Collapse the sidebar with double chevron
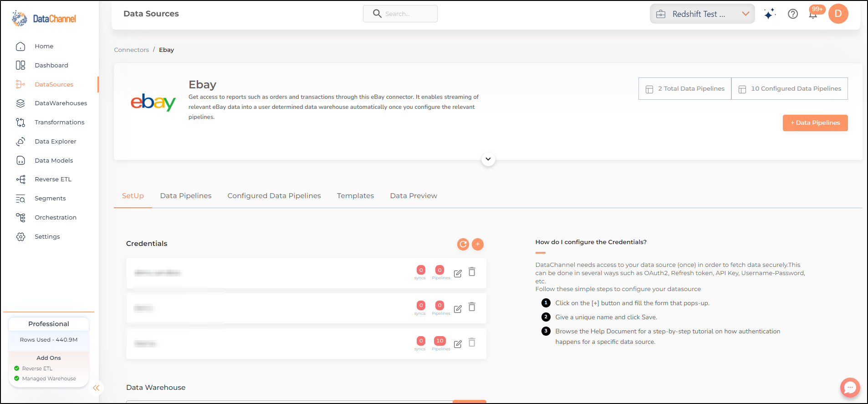Image resolution: width=868 pixels, height=404 pixels. (x=96, y=388)
